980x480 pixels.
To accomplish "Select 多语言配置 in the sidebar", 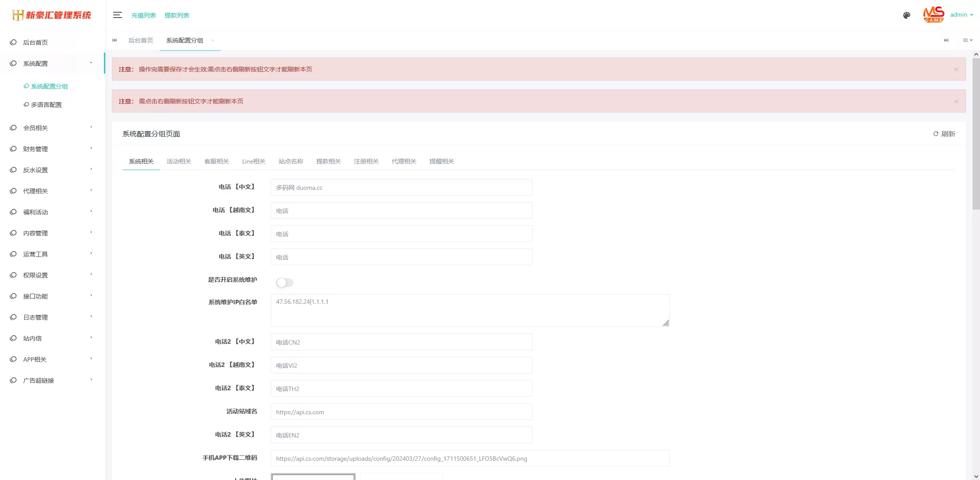I will [x=46, y=105].
